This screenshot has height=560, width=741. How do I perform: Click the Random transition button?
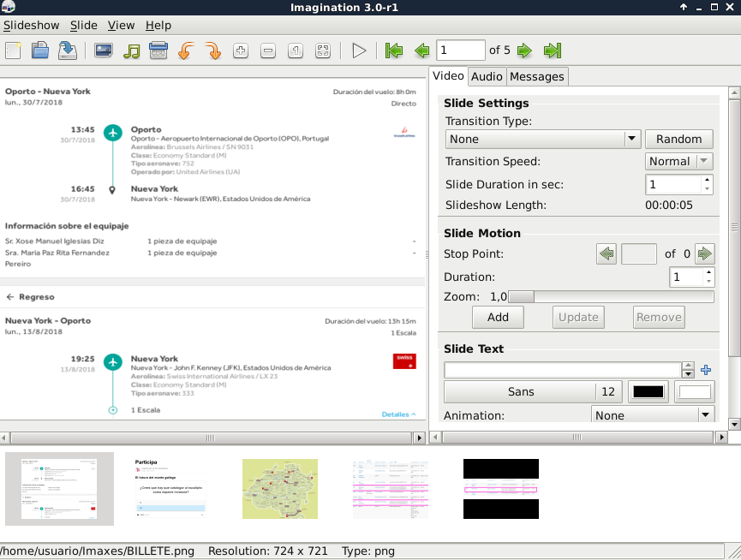click(678, 139)
